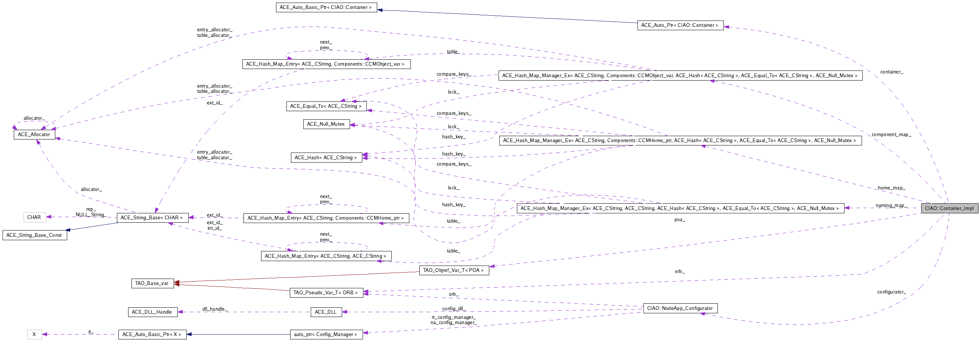Image resolution: width=980 pixels, height=345 pixels.
Task: Click the ACE_Hash< ACE_CString > node
Action: click(x=326, y=158)
